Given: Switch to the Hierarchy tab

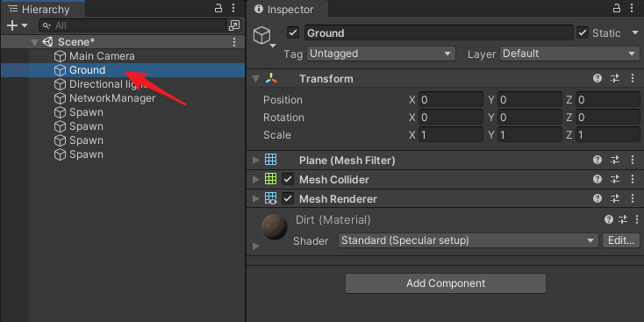Looking at the screenshot, I should [43, 9].
